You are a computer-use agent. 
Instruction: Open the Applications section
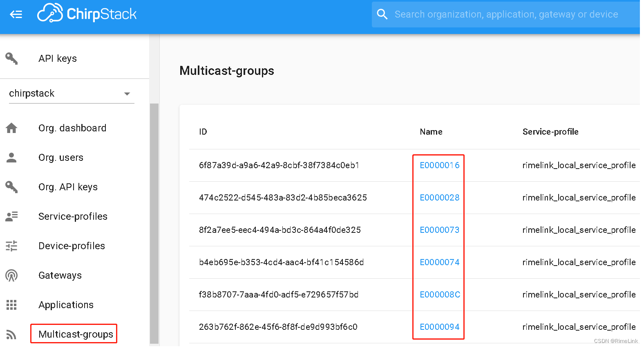pyautogui.click(x=66, y=305)
